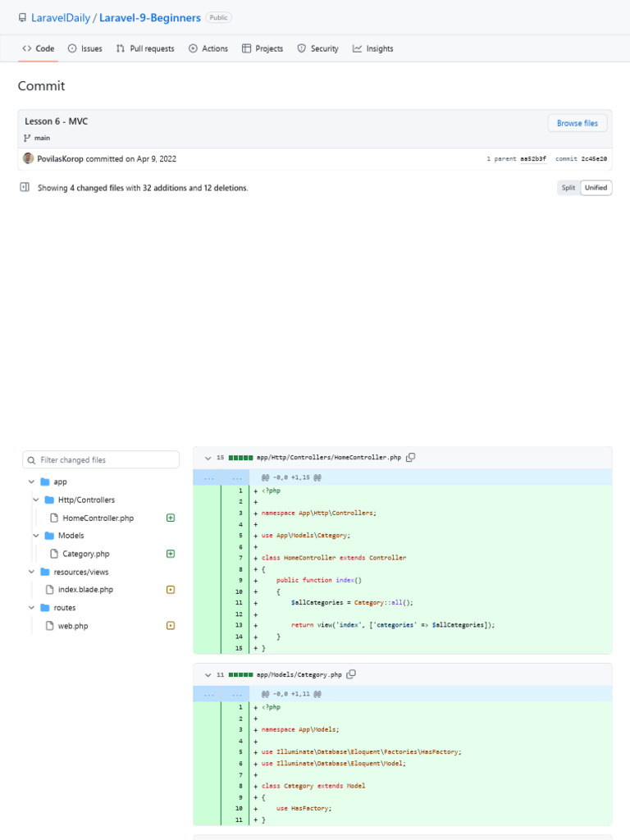This screenshot has height=840, width=630.
Task: Switch diff view to Split
Action: coord(568,188)
